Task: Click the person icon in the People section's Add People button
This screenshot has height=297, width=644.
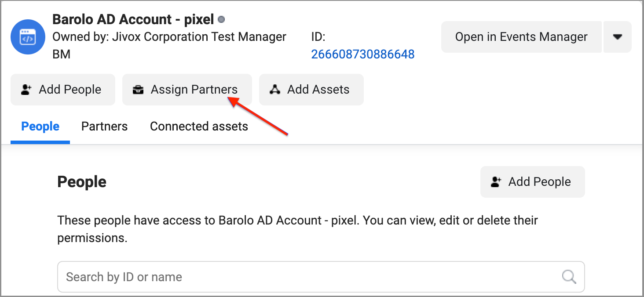Action: pyautogui.click(x=497, y=182)
